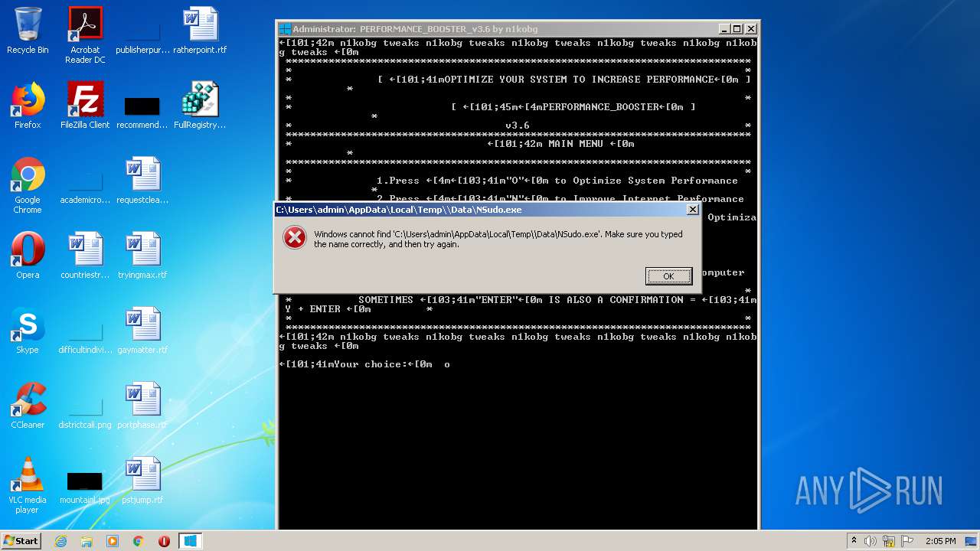Open Opera from the taskbar
This screenshot has width=980, height=551.
[164, 541]
